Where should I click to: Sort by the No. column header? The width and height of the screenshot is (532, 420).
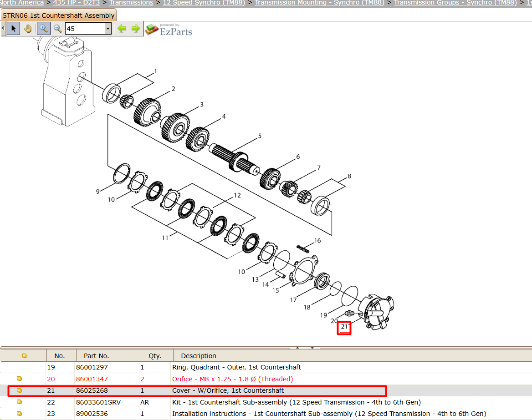pyautogui.click(x=61, y=355)
